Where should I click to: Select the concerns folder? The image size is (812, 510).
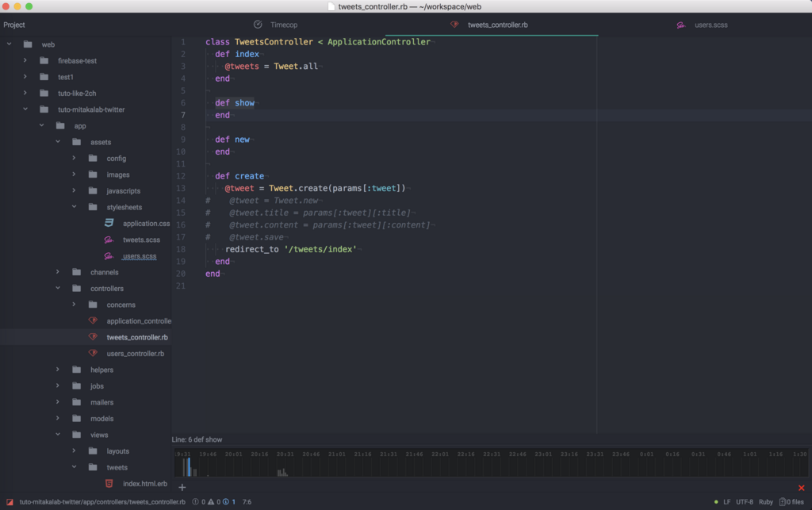[121, 305]
